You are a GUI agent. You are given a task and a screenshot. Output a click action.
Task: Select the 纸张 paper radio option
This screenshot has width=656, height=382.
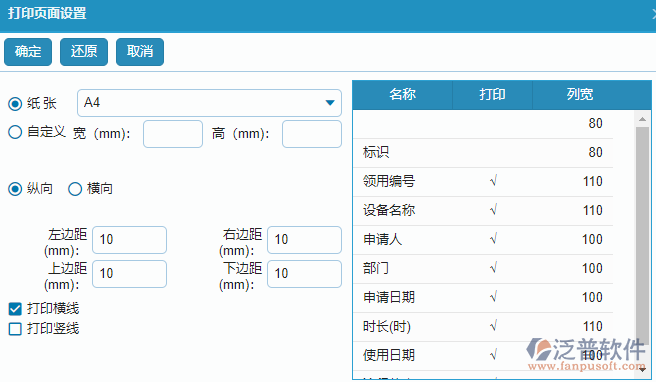pos(15,104)
